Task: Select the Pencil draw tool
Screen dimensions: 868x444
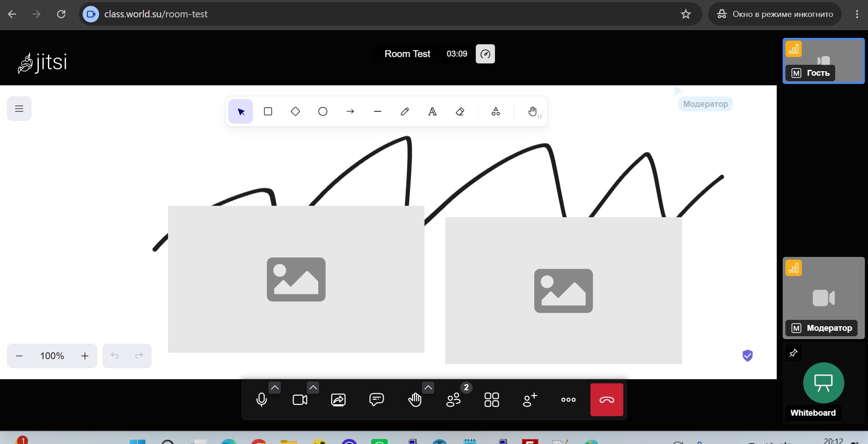Action: pyautogui.click(x=405, y=111)
